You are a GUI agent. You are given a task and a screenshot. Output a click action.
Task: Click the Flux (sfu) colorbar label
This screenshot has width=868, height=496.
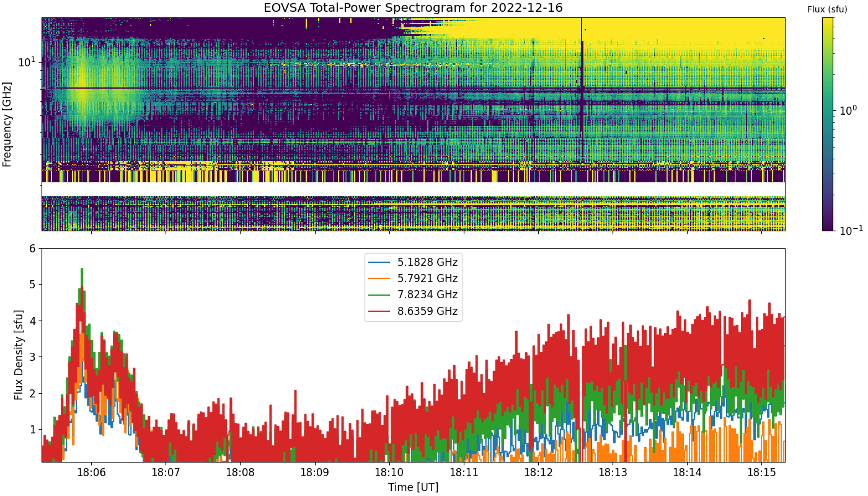click(827, 9)
